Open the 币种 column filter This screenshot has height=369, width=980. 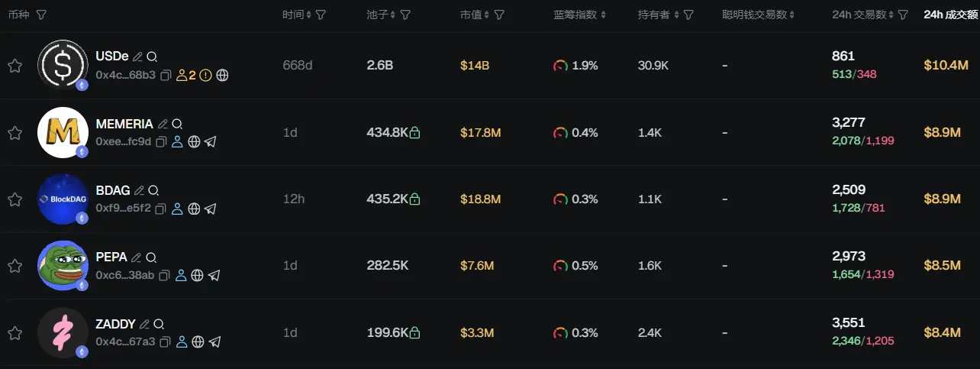point(41,15)
